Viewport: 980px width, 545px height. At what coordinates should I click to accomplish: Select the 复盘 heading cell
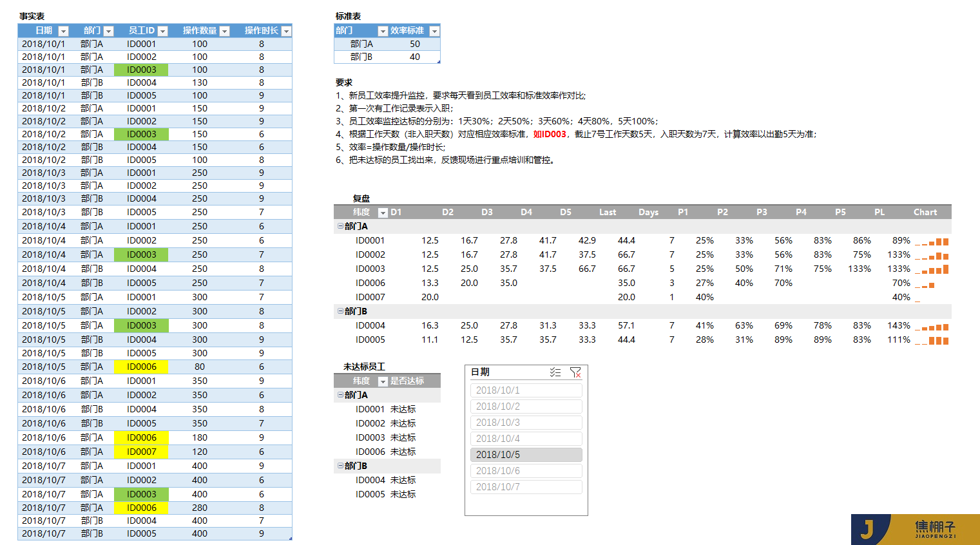[361, 198]
